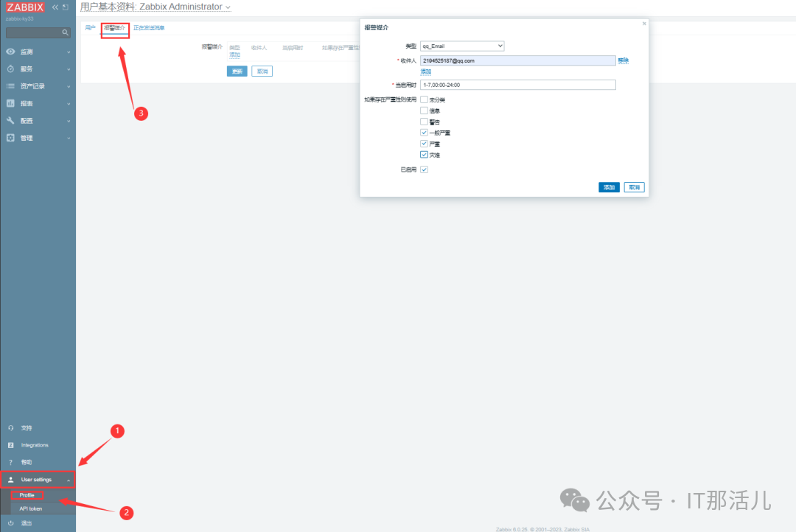Image resolution: width=796 pixels, height=532 pixels.
Task: Open the Zabbix Administrator title dropdown
Action: coord(228,7)
